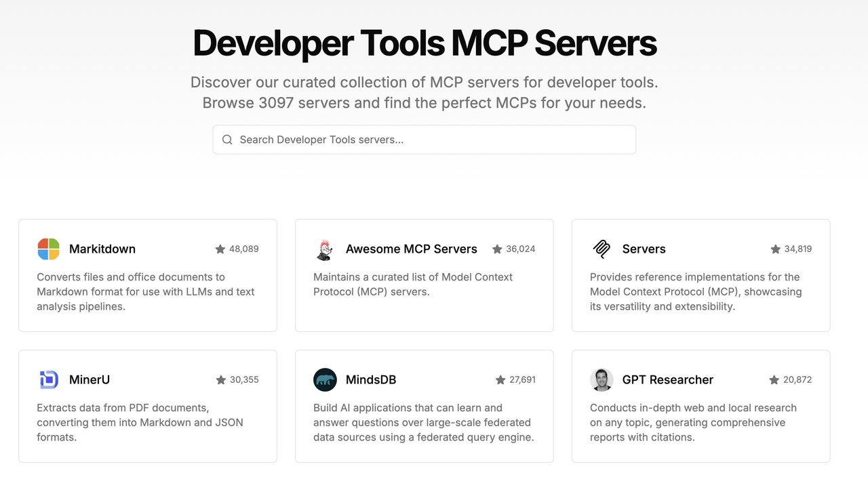
Task: Click the description 'Conducts in-depth web and local research'
Action: click(693, 422)
